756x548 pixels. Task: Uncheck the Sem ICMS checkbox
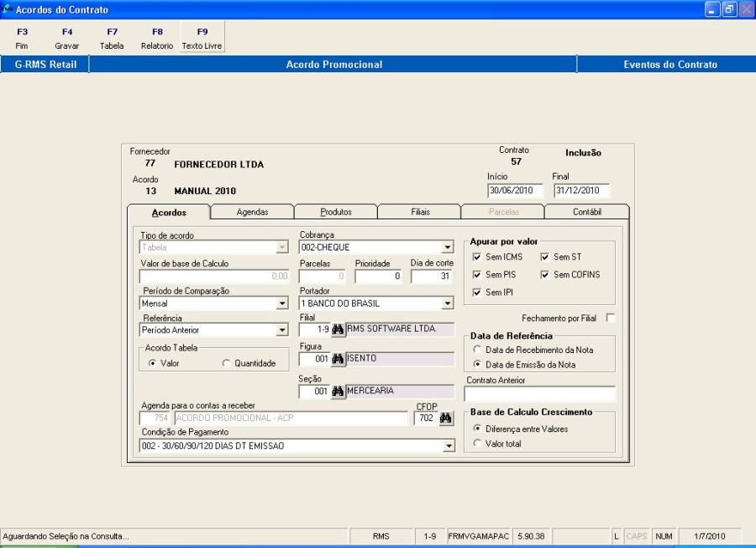coord(477,257)
